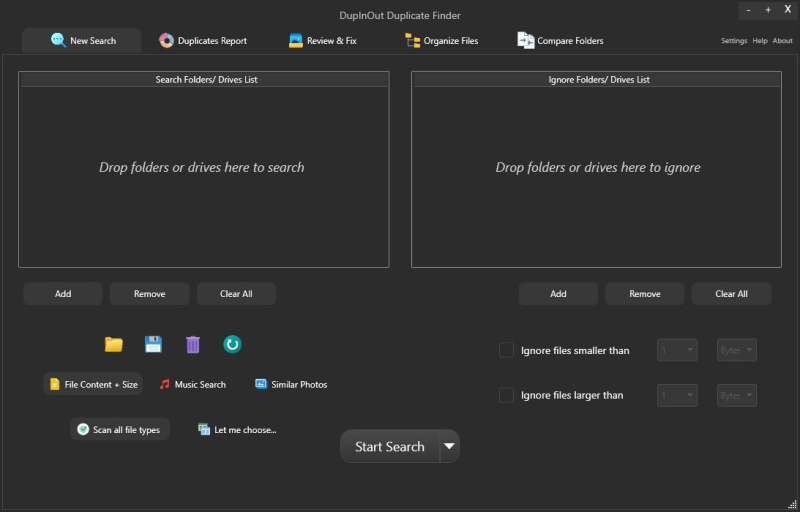Viewport: 800px width, 512px height.
Task: Click the teal circular refresh icon
Action: point(232,345)
